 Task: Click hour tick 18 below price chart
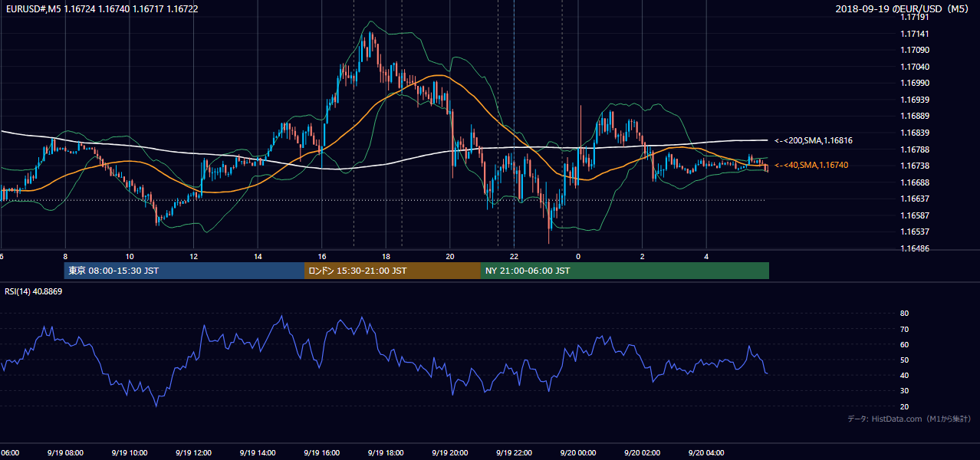[386, 257]
